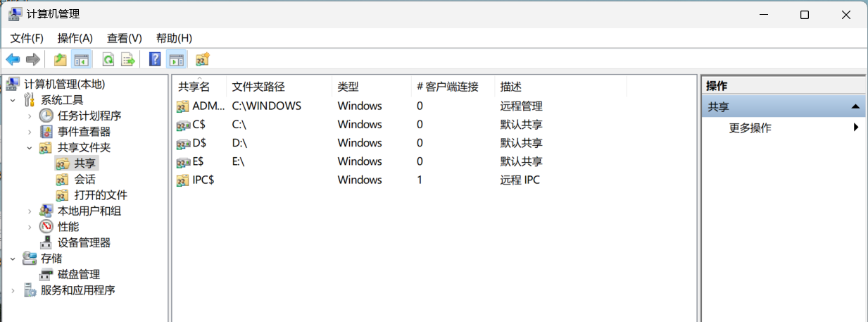Screen dimensions: 868x322
Task: Open the 操作(A) menu
Action: point(75,38)
